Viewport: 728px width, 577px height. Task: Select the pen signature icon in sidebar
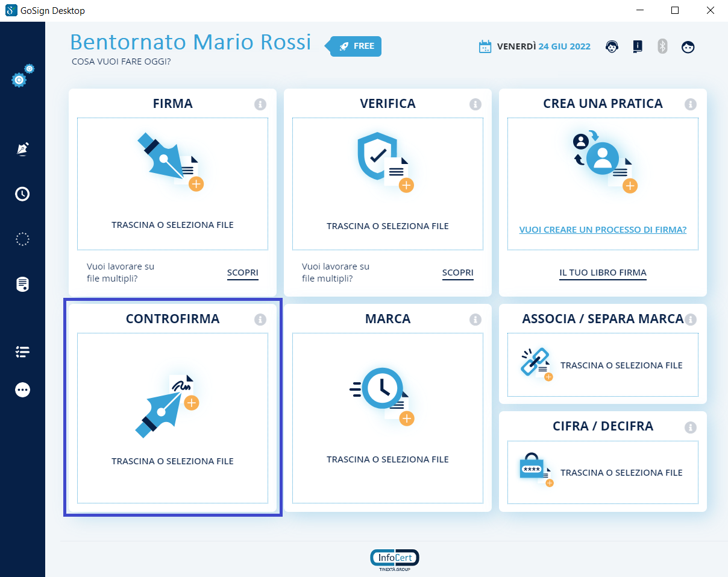tap(22, 149)
